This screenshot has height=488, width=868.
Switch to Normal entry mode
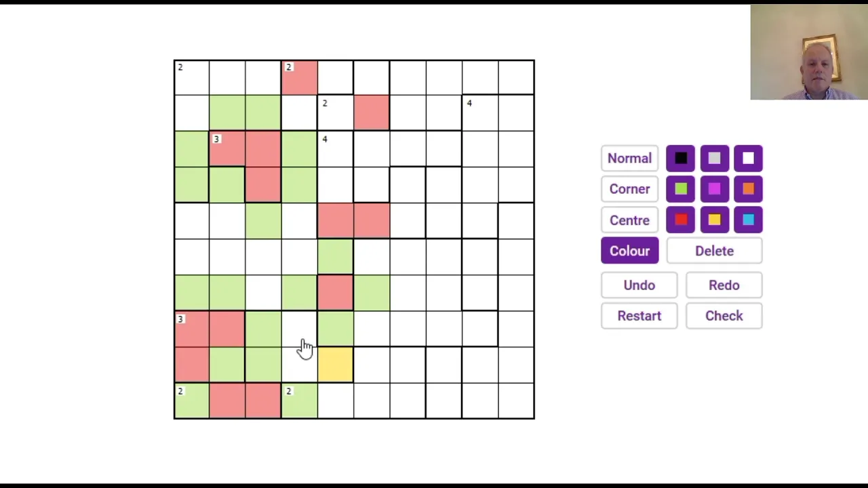pyautogui.click(x=629, y=159)
